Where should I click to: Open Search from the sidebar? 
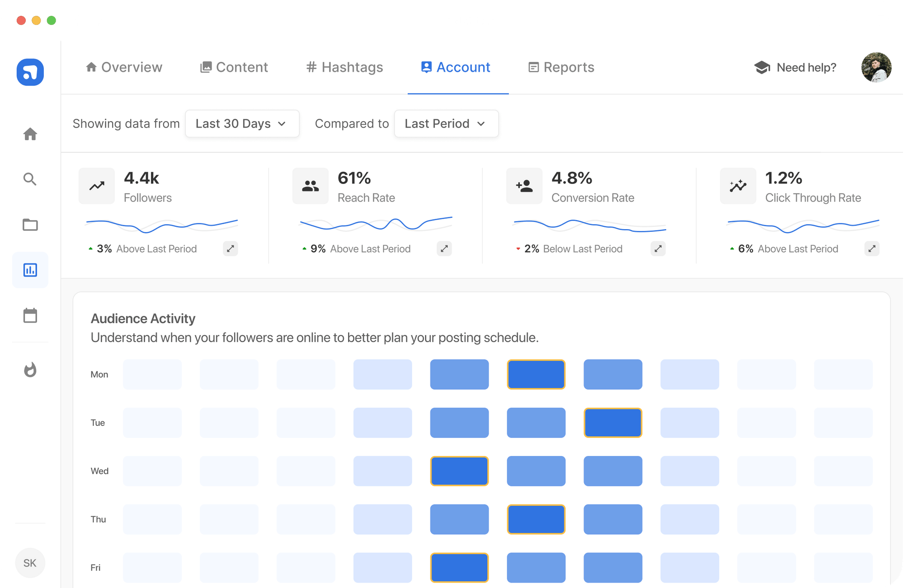click(30, 179)
